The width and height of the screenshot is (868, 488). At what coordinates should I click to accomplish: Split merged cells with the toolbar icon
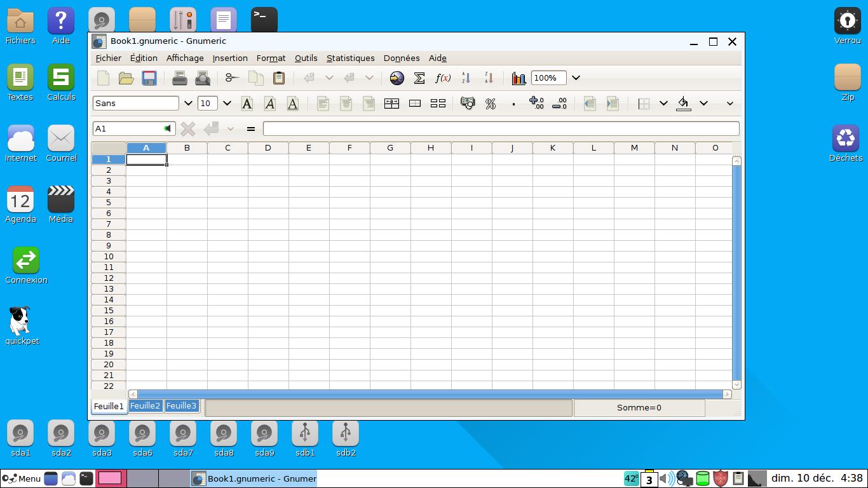(x=438, y=103)
